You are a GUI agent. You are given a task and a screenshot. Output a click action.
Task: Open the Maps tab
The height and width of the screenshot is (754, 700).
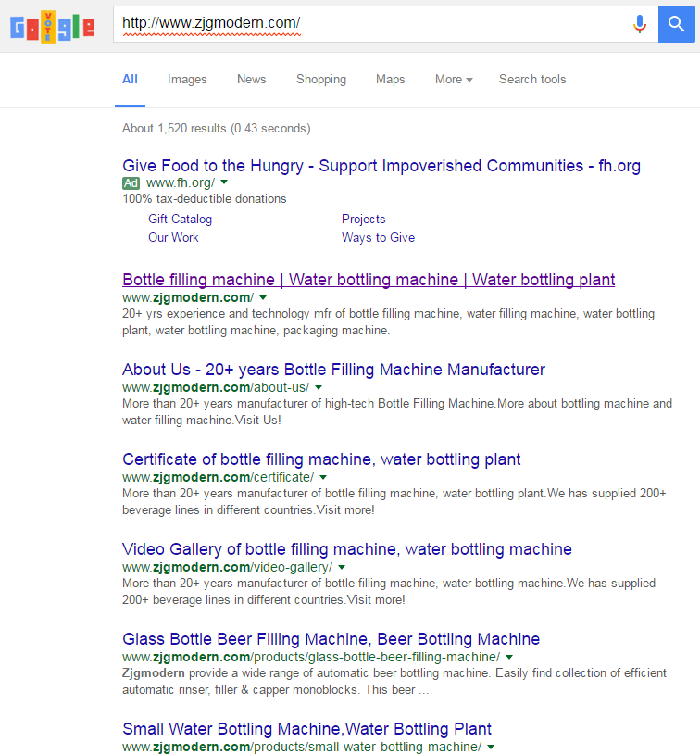click(391, 80)
